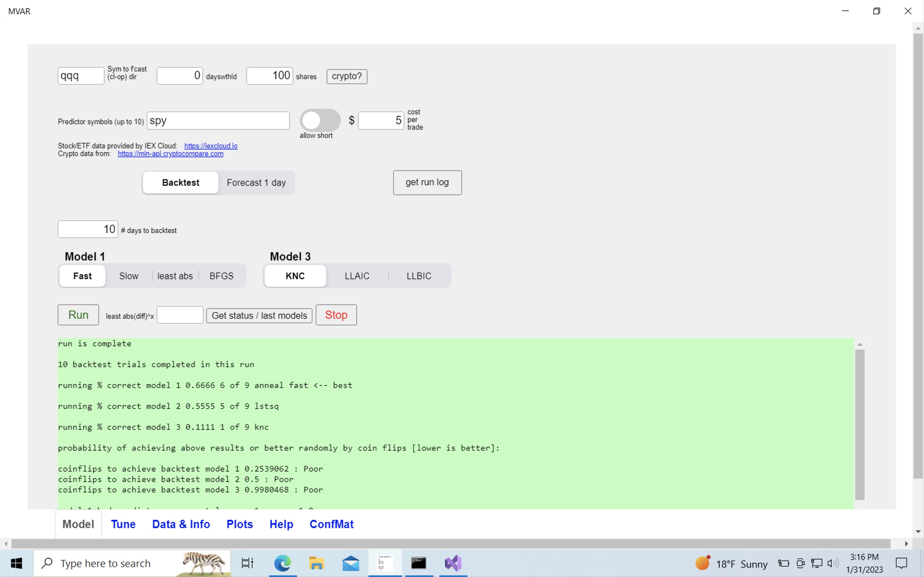Click the days to backtest field

point(88,229)
